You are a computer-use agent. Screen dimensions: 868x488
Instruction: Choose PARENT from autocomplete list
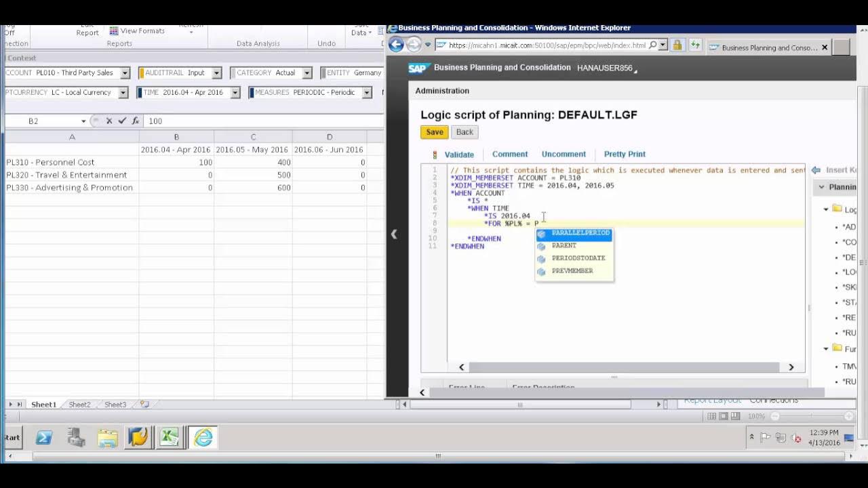click(x=574, y=246)
